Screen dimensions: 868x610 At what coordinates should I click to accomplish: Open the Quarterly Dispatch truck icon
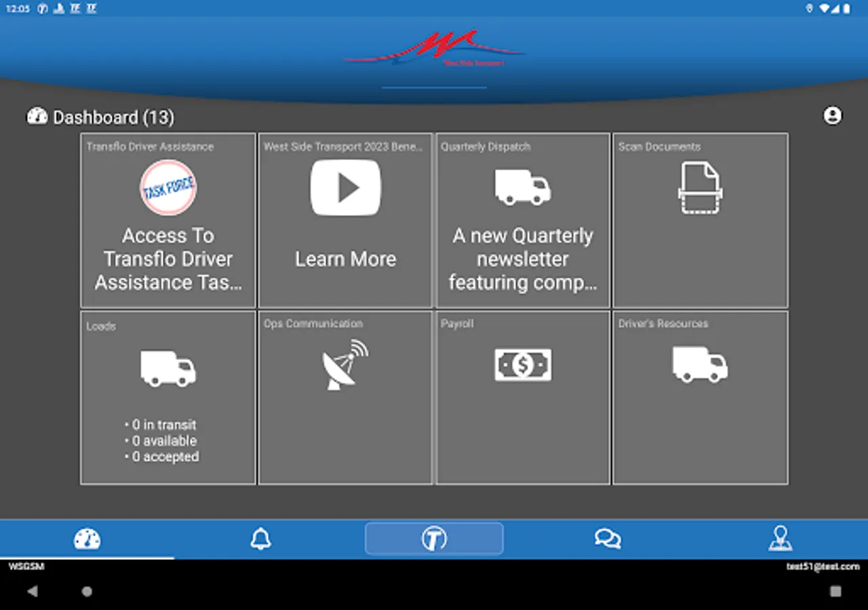tap(523, 187)
